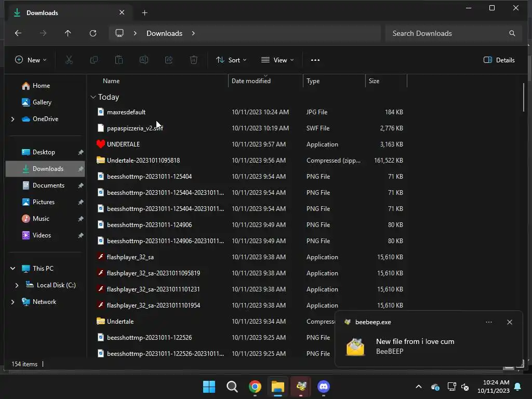Image resolution: width=532 pixels, height=399 pixels.
Task: Select the UNDERTALE red heart application
Action: click(x=123, y=144)
